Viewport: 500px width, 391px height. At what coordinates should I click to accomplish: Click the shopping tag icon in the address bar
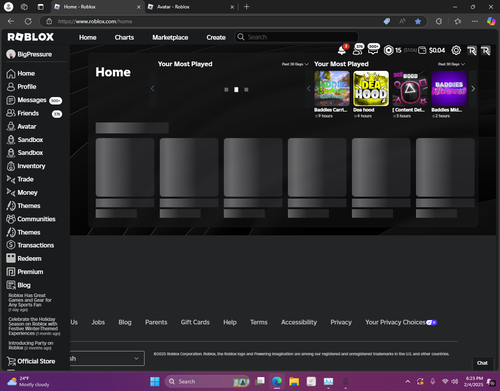[387, 21]
